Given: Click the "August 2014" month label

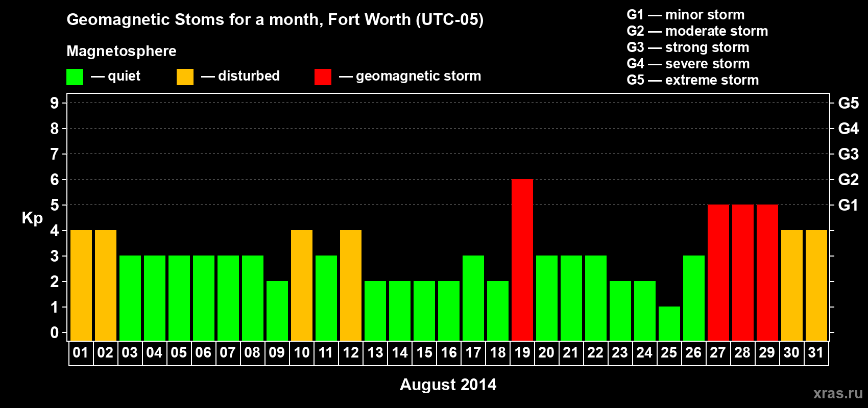Looking at the screenshot, I should point(448,385).
